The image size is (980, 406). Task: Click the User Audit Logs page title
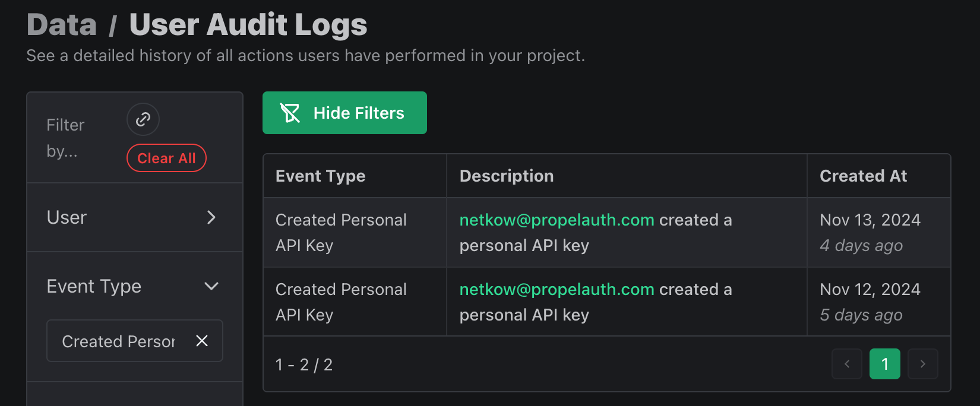tap(248, 25)
